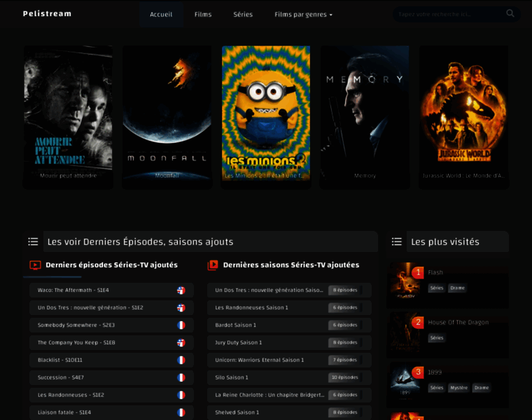The height and width of the screenshot is (420, 532).
Task: Open Les Randonneuses Saison 1
Action: coord(289,308)
